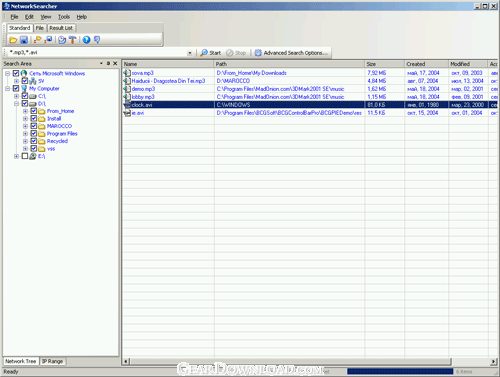The width and height of the screenshot is (500, 377).
Task: Click the floppy-with-tree toolbar icon
Action: pos(49,40)
